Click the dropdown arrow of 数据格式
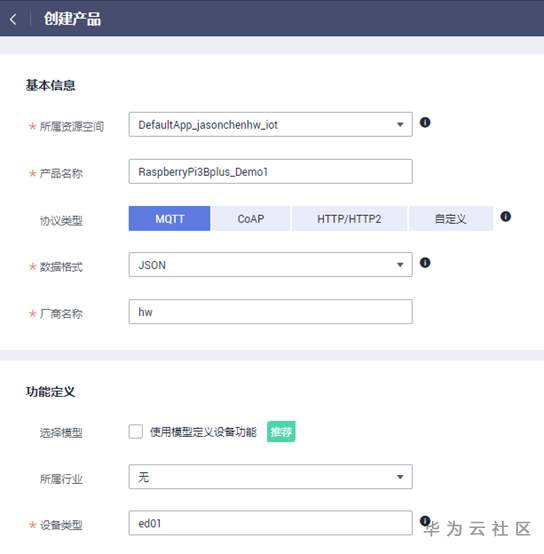Viewport: 544px width, 554px height. pos(400,265)
